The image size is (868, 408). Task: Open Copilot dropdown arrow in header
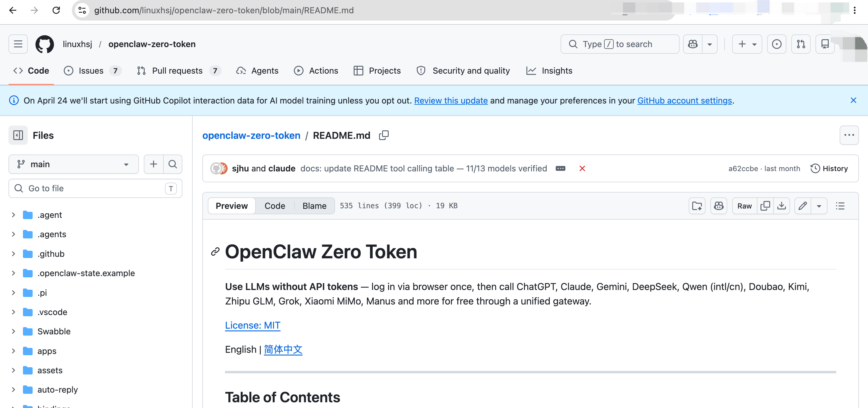[x=710, y=44]
